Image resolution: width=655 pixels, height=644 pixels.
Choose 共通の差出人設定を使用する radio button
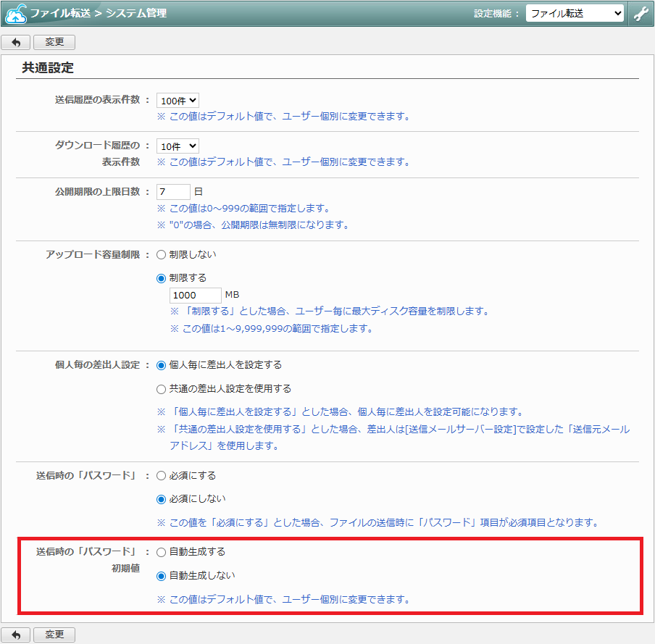(x=162, y=389)
